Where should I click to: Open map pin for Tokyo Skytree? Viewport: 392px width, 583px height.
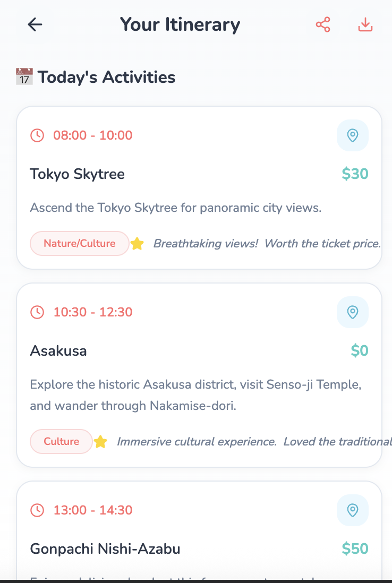coord(353,135)
